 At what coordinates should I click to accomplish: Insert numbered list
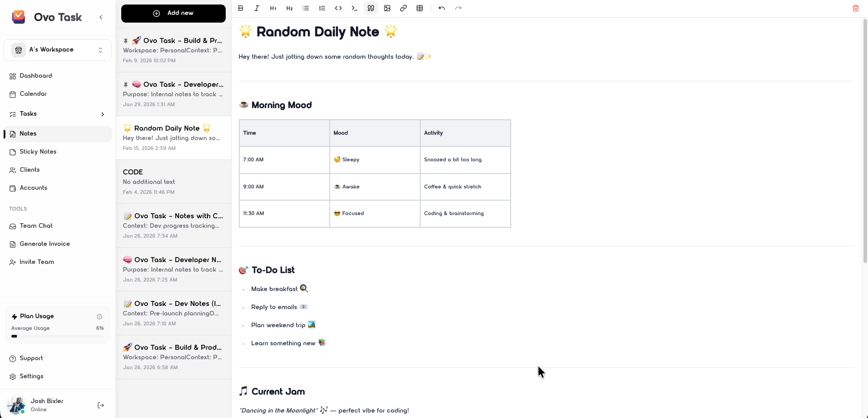322,8
